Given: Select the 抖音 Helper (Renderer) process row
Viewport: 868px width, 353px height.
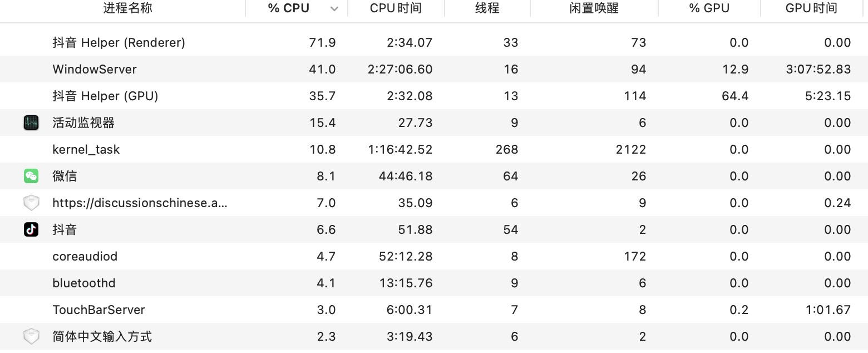Looking at the screenshot, I should [119, 43].
